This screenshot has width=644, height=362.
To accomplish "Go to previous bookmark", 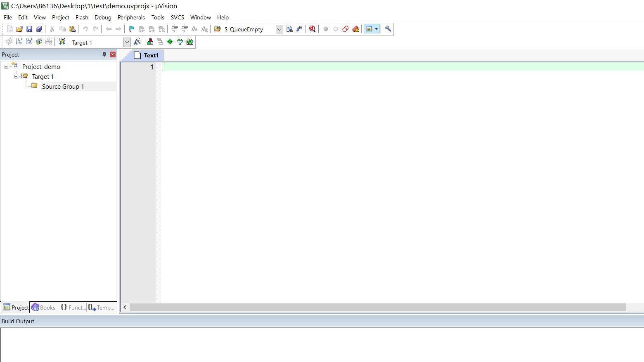I will [142, 29].
